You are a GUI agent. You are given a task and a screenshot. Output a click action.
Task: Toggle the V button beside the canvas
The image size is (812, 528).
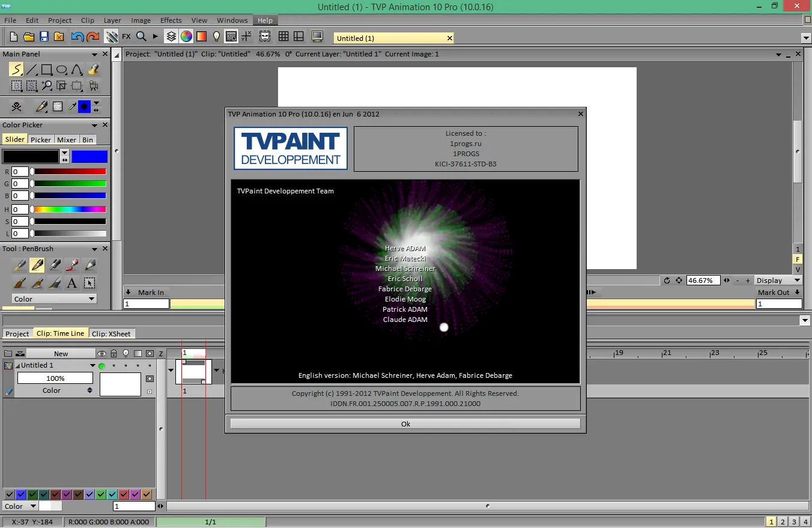coord(798,270)
